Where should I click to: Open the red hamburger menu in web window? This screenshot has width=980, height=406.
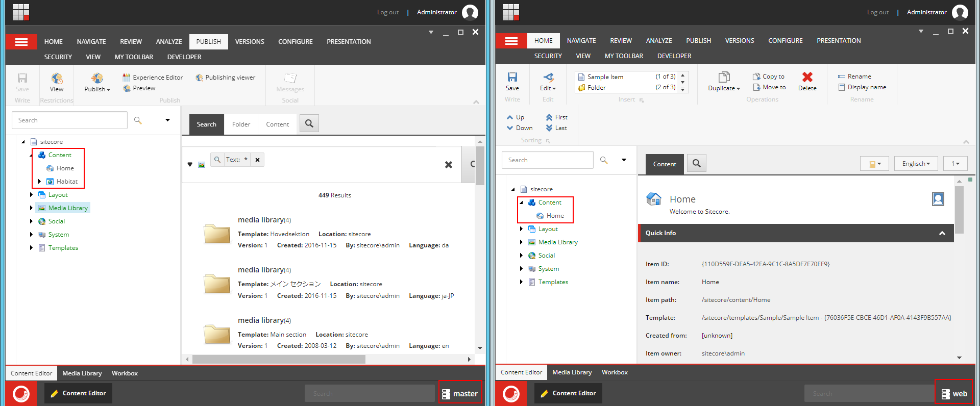[511, 41]
